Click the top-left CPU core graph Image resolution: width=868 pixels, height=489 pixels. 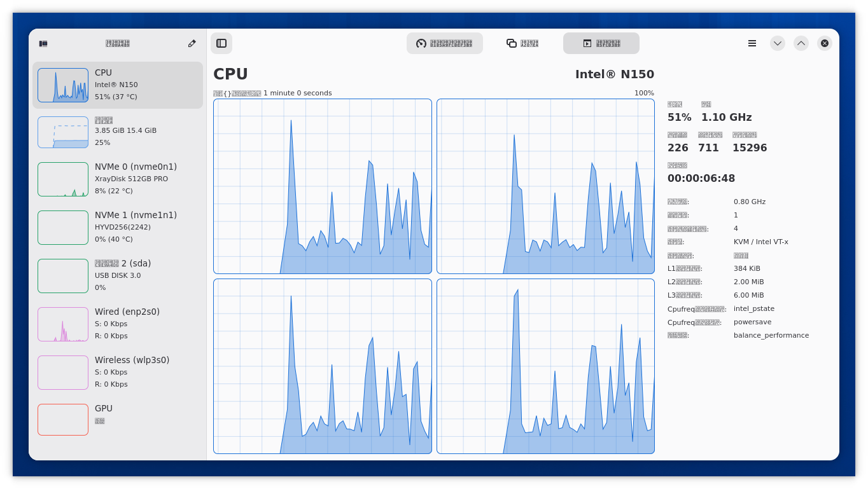click(323, 186)
